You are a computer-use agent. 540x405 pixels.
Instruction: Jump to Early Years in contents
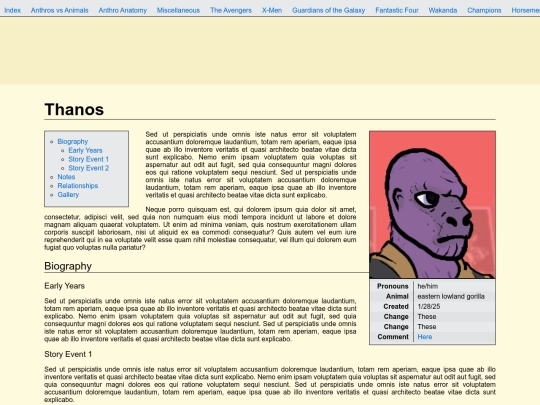point(85,150)
